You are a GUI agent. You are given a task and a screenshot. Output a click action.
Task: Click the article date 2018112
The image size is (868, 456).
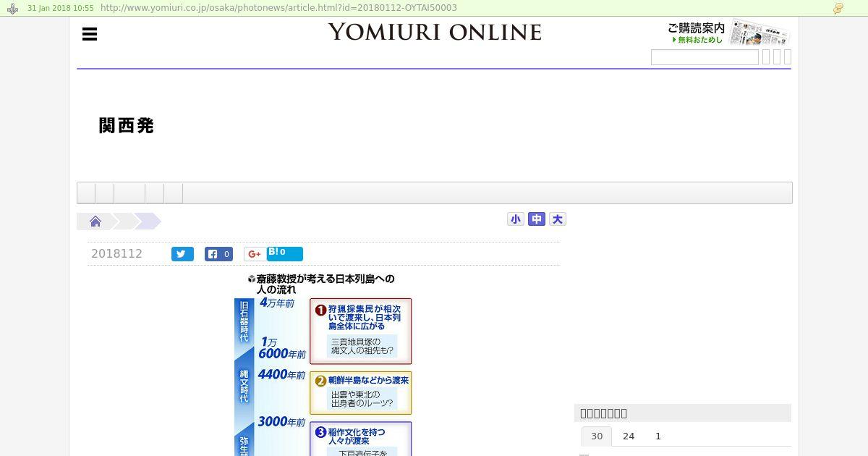pos(116,253)
